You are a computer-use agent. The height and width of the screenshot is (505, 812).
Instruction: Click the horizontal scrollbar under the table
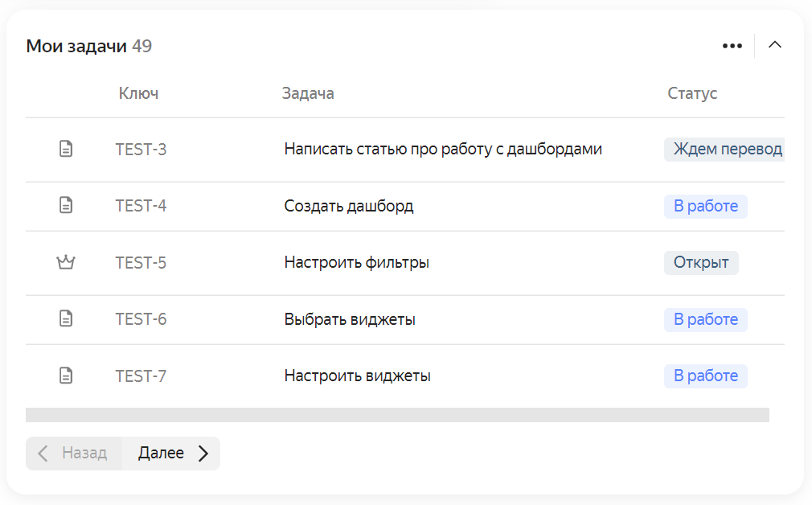(397, 415)
